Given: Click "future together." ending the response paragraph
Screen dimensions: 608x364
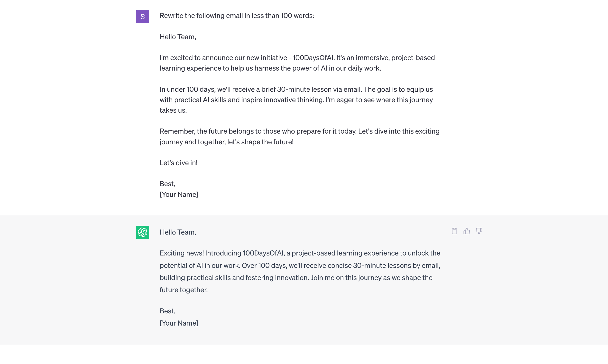Looking at the screenshot, I should coord(184,290).
